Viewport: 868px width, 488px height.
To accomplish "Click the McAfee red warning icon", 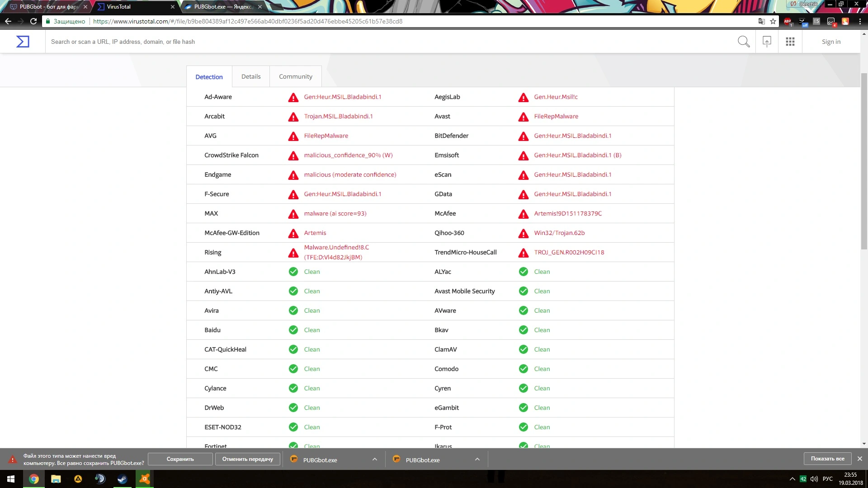I will tap(524, 214).
